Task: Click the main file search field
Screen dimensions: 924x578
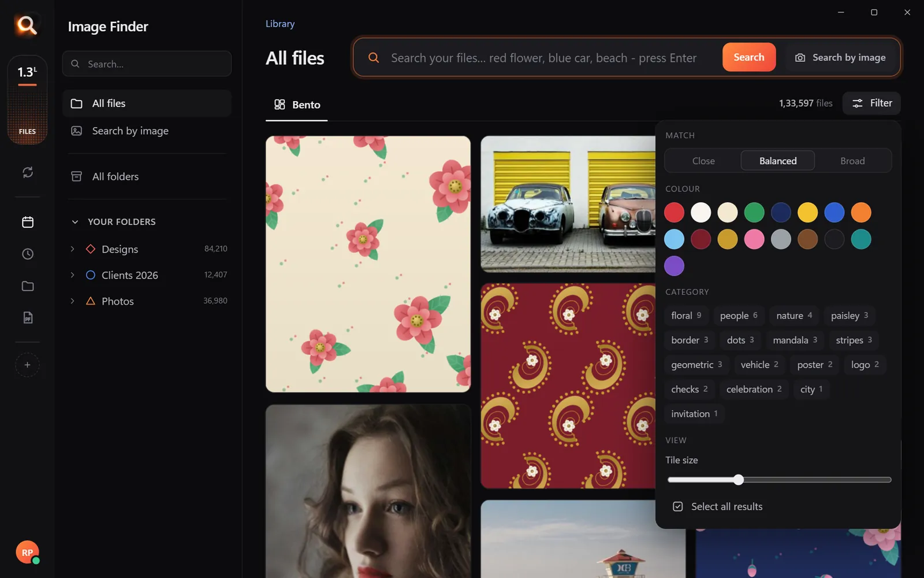Action: click(x=543, y=58)
